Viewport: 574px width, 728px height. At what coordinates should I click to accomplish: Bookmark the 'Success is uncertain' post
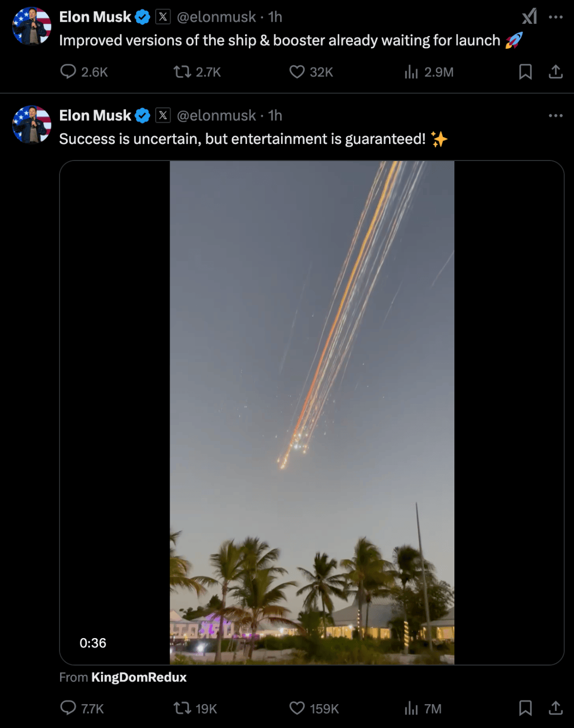(525, 708)
